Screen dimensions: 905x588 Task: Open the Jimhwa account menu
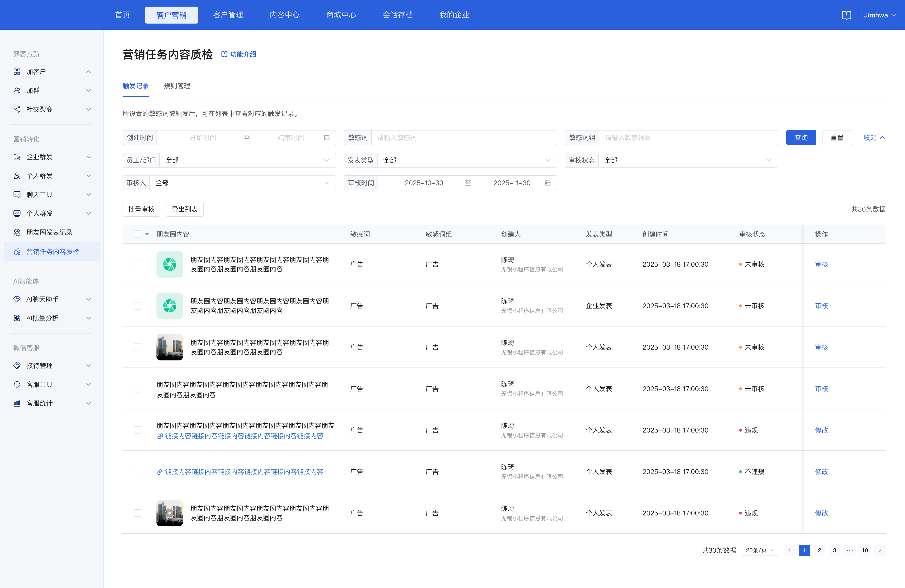click(x=880, y=15)
